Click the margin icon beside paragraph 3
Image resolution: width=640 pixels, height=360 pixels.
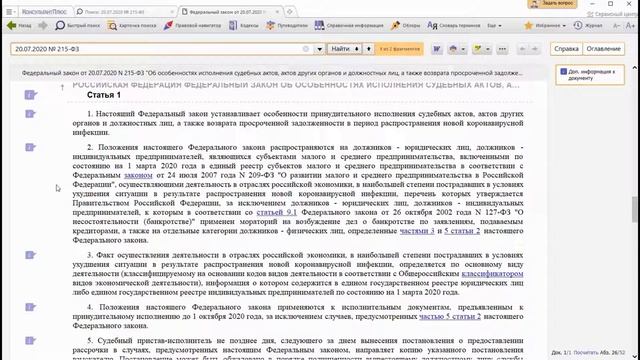(x=31, y=255)
